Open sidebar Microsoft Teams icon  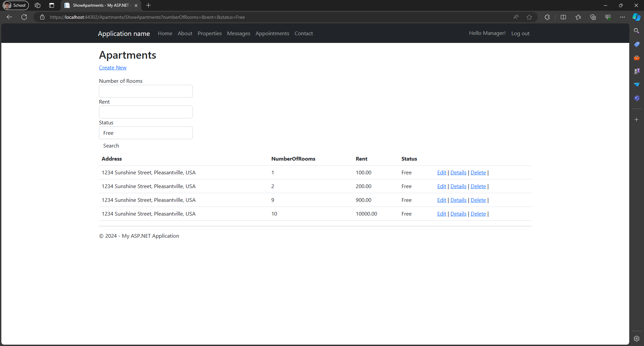[636, 98]
